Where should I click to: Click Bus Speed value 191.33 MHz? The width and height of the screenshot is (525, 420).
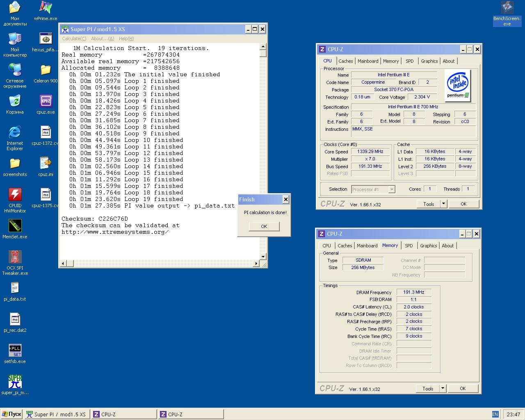[x=370, y=166]
